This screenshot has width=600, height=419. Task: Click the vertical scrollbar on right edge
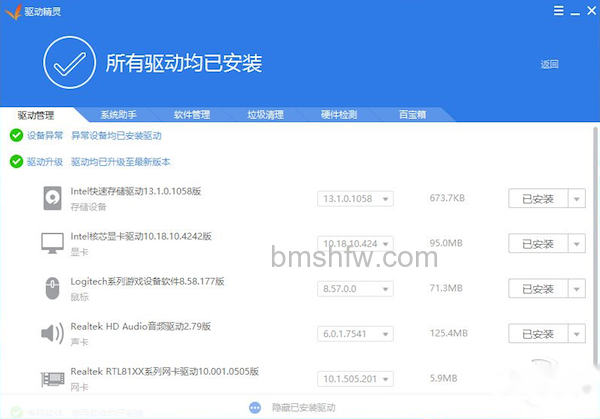595,245
